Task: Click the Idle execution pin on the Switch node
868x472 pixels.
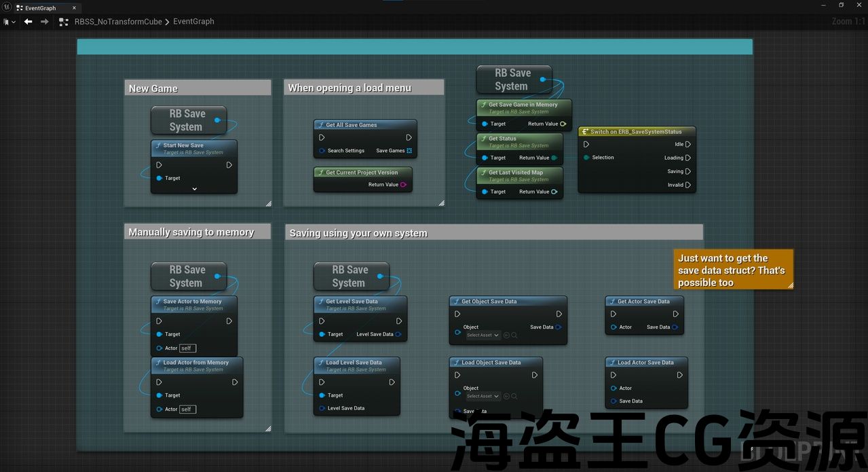Action: tap(688, 144)
